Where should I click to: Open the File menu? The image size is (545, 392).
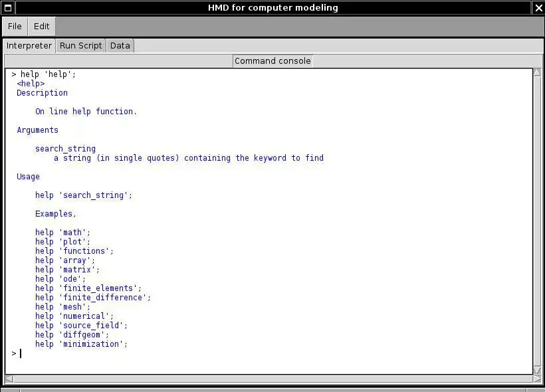click(15, 27)
